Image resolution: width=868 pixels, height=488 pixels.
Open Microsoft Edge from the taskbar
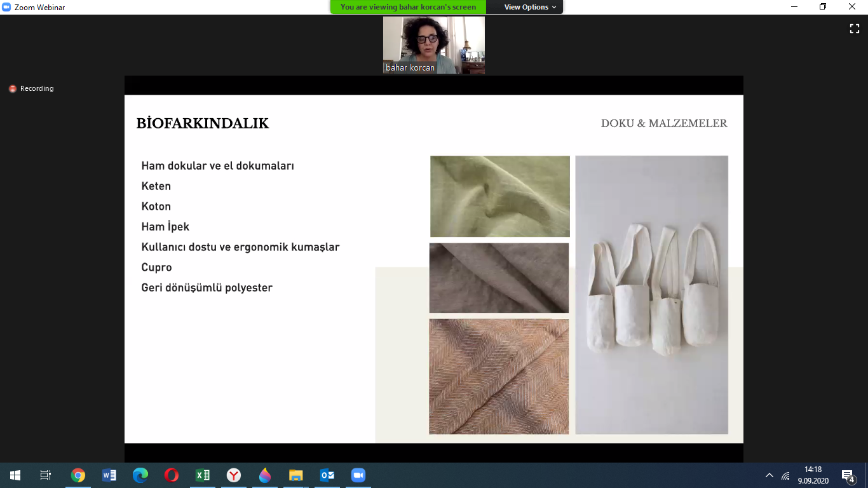pyautogui.click(x=140, y=475)
